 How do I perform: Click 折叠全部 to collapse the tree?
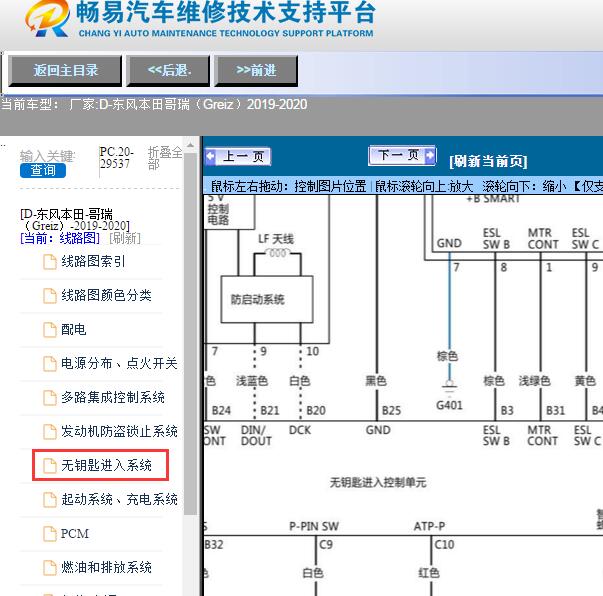[x=165, y=158]
